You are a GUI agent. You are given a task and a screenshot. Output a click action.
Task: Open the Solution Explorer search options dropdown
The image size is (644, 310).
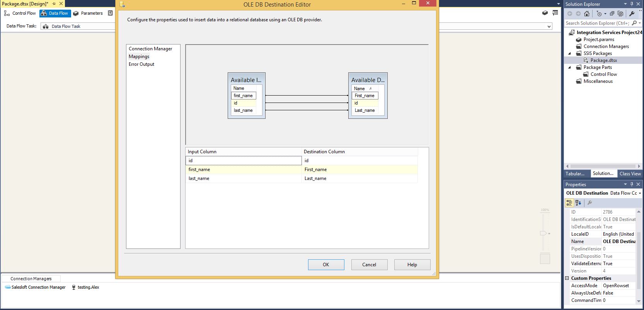point(640,23)
